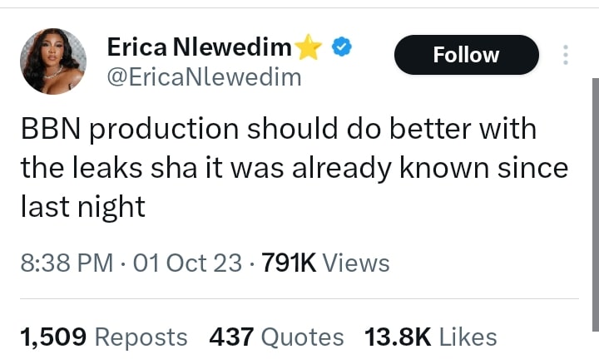Show the 13.8K Likes list

430,337
